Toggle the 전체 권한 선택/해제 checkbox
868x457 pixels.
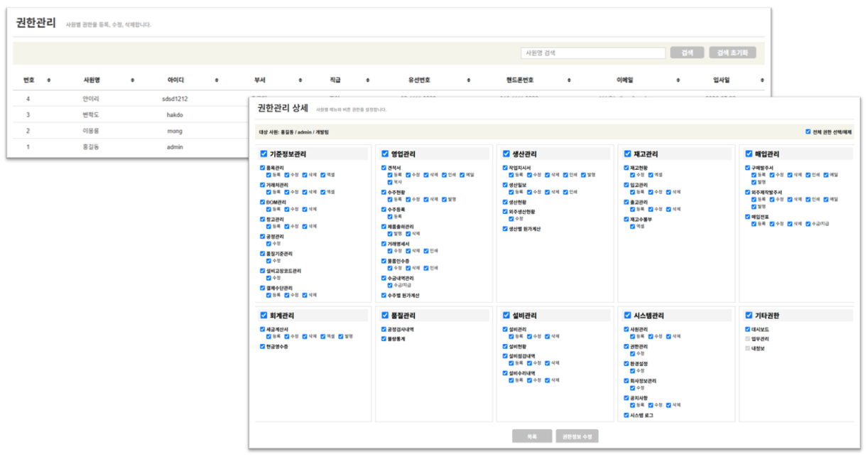[x=808, y=131]
